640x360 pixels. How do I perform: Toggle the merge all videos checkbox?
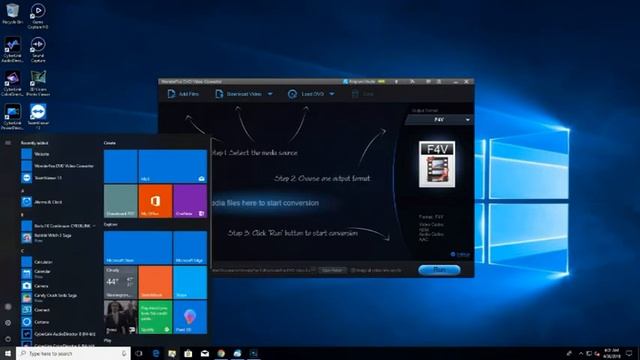click(353, 270)
